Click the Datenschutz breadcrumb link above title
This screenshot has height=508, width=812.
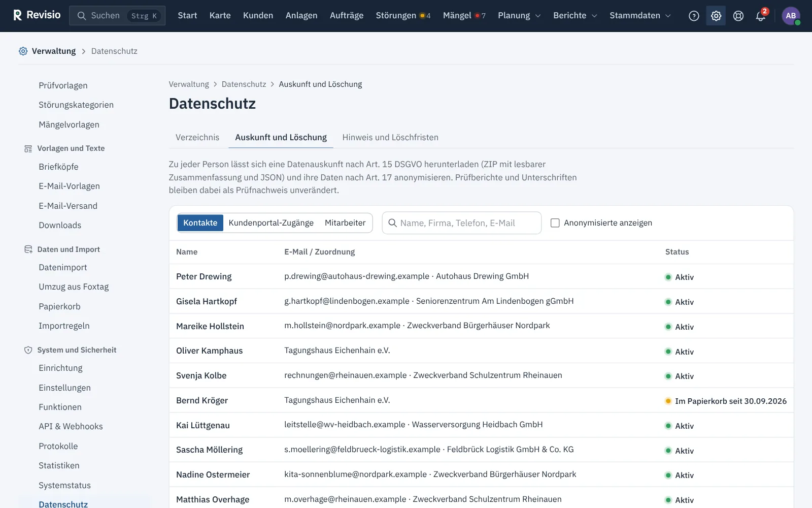(244, 84)
